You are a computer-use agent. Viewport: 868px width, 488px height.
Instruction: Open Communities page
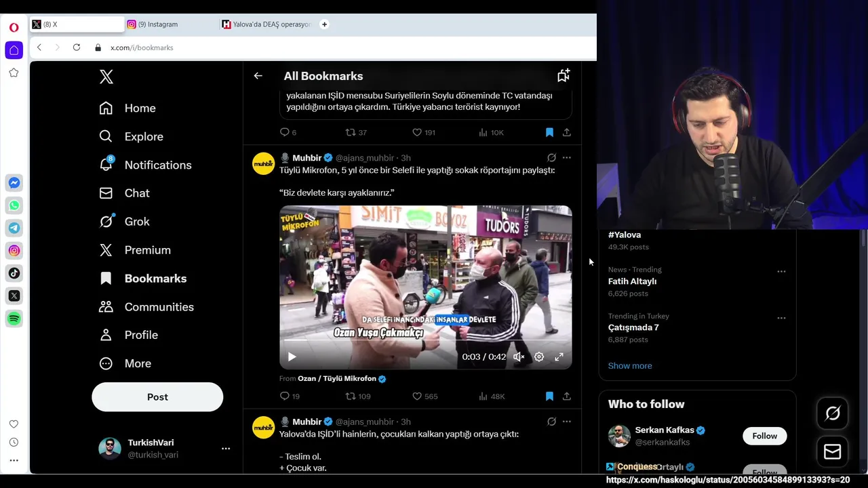[x=146, y=307]
